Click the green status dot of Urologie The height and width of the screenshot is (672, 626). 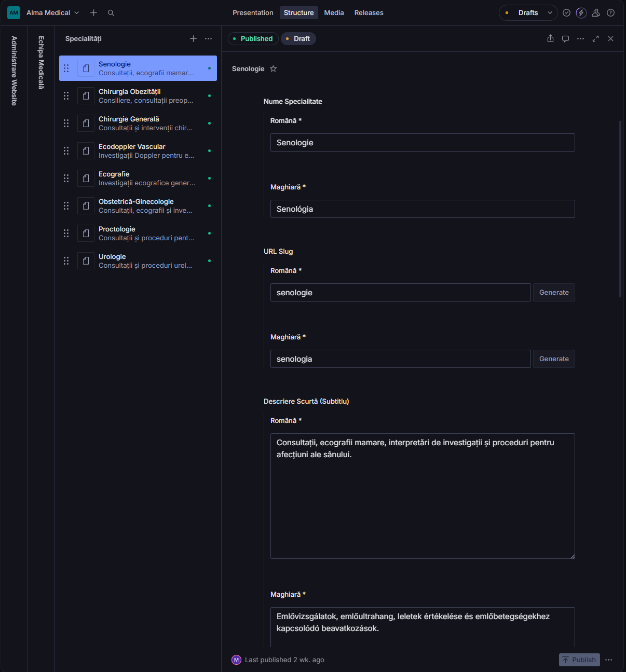click(209, 260)
